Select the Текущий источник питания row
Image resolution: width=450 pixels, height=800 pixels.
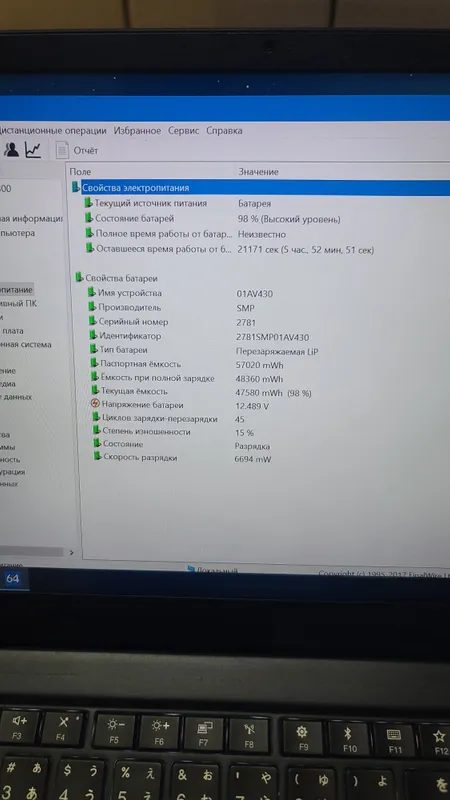tap(265, 203)
